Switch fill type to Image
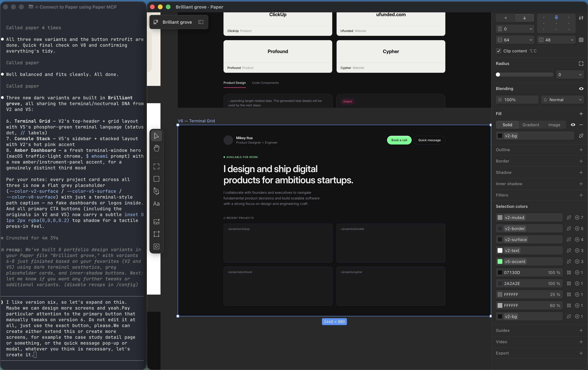This screenshot has height=370, width=588. (554, 125)
